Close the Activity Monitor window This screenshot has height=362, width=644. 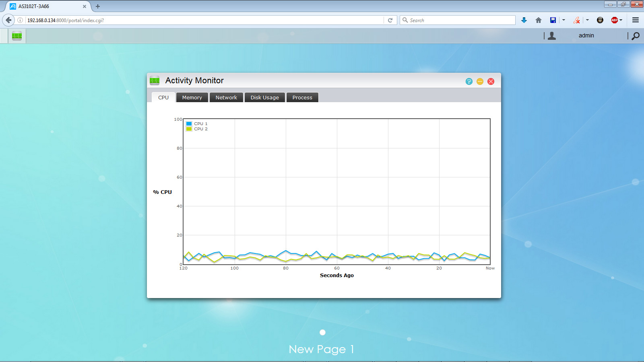click(x=491, y=82)
